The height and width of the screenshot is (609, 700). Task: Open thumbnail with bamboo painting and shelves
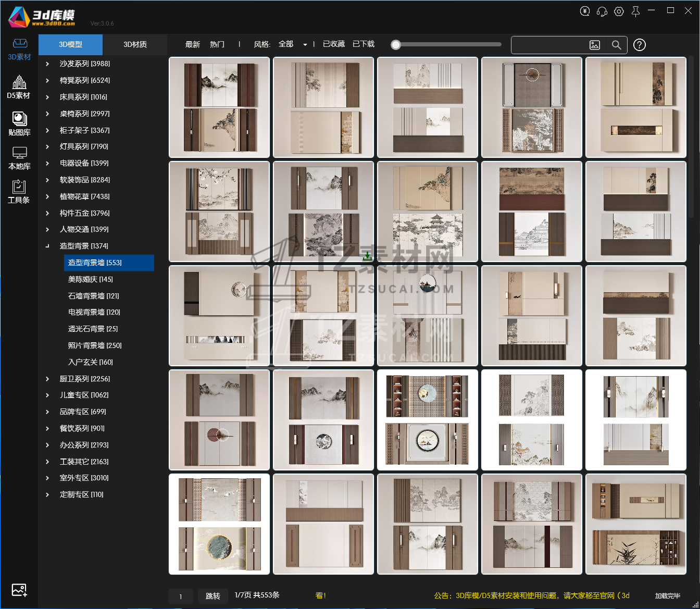[636, 524]
